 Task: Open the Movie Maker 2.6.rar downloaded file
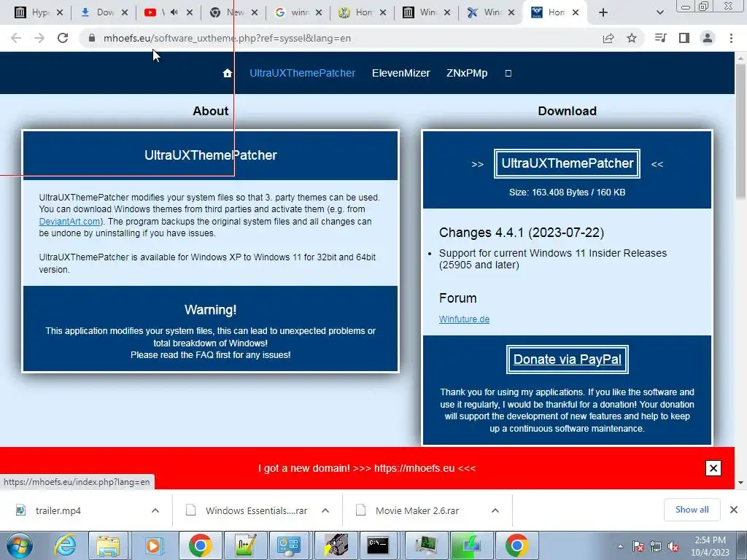418,510
